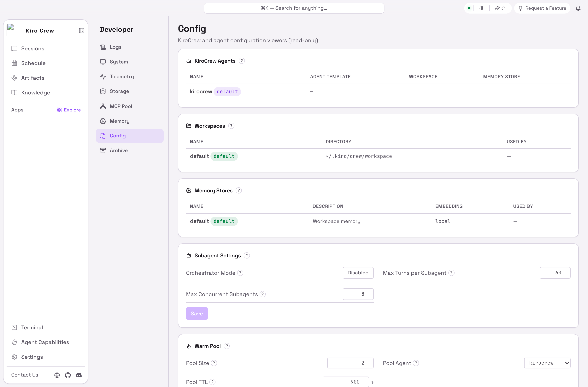Open Memory in Developer menu
Viewport: 588px width, 387px height.
click(130, 121)
